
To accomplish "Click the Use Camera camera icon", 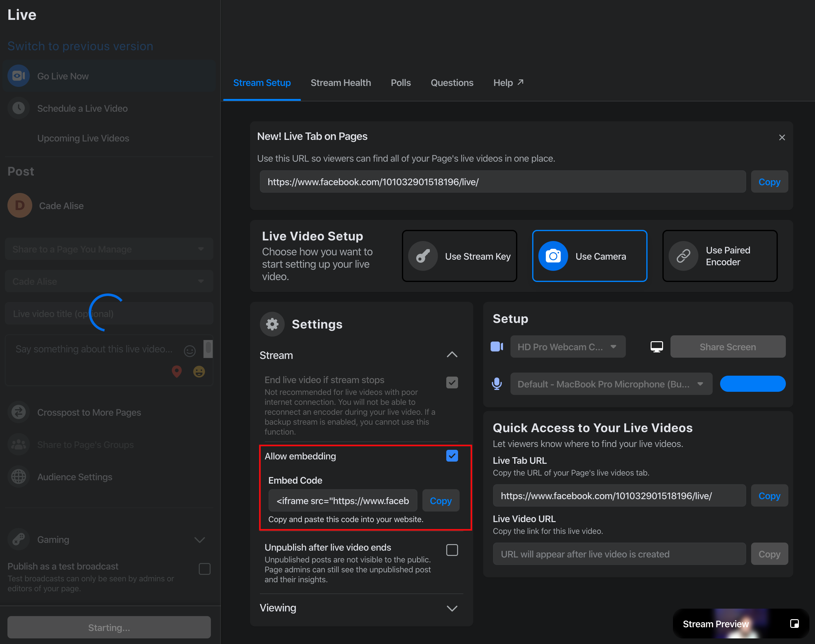I will pyautogui.click(x=553, y=256).
